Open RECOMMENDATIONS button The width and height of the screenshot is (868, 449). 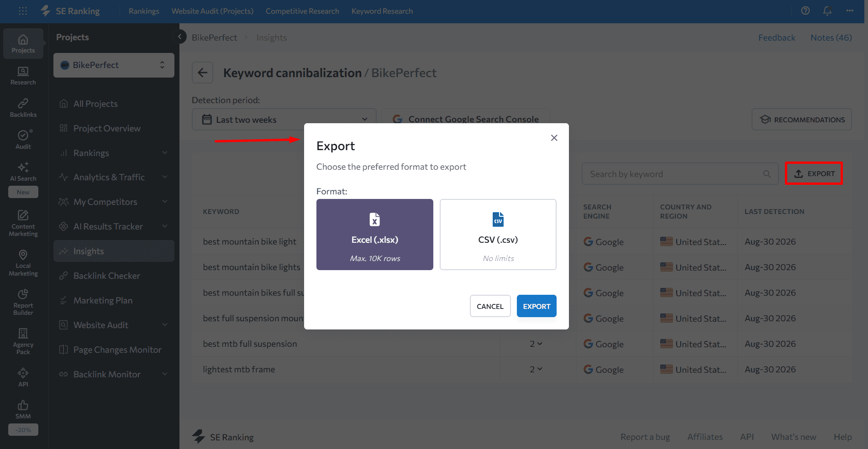tap(802, 120)
